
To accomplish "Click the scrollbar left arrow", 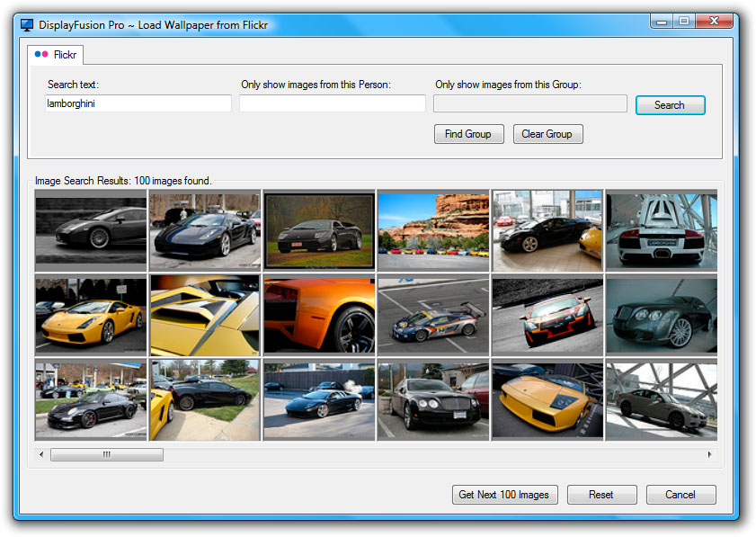I will click(x=41, y=455).
